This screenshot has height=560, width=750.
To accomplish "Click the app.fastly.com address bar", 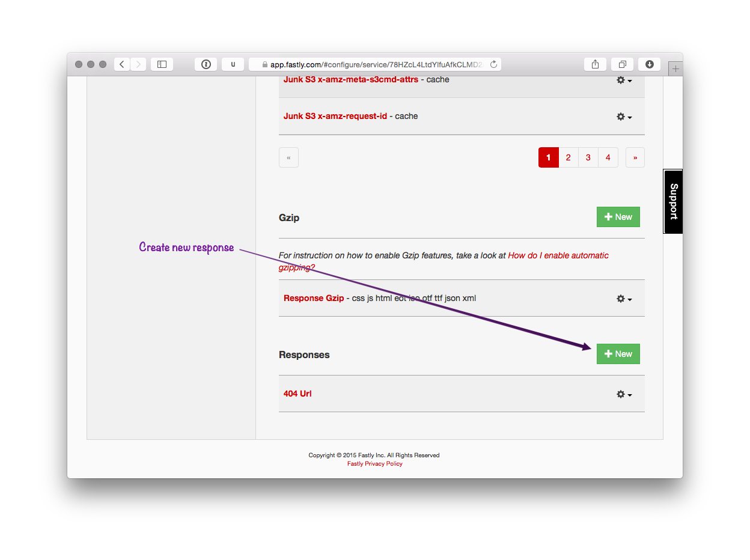I will pos(375,64).
